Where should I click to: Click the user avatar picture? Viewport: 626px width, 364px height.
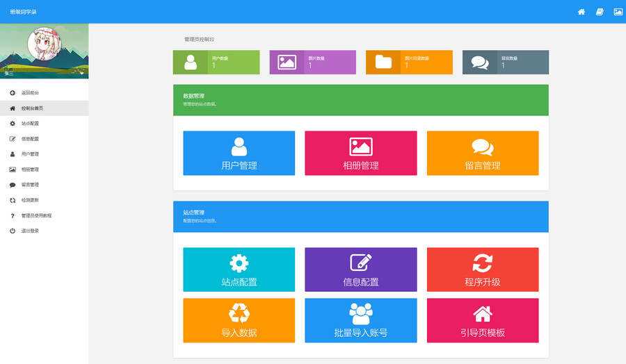[x=44, y=44]
